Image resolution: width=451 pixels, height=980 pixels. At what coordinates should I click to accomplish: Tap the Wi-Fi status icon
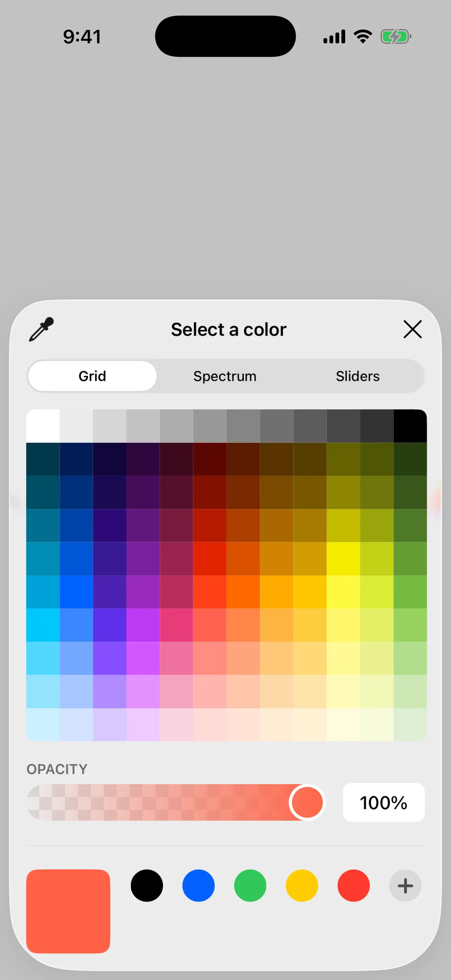363,37
